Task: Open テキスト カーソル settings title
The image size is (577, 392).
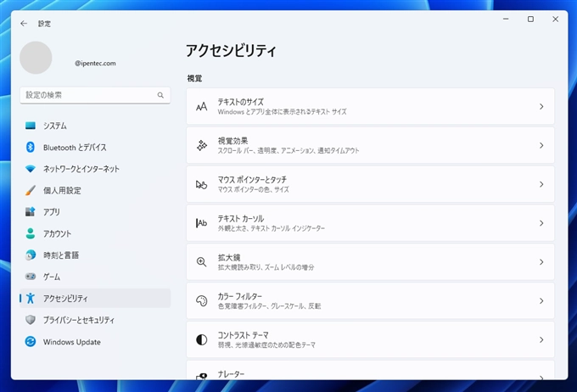Action: (x=241, y=219)
